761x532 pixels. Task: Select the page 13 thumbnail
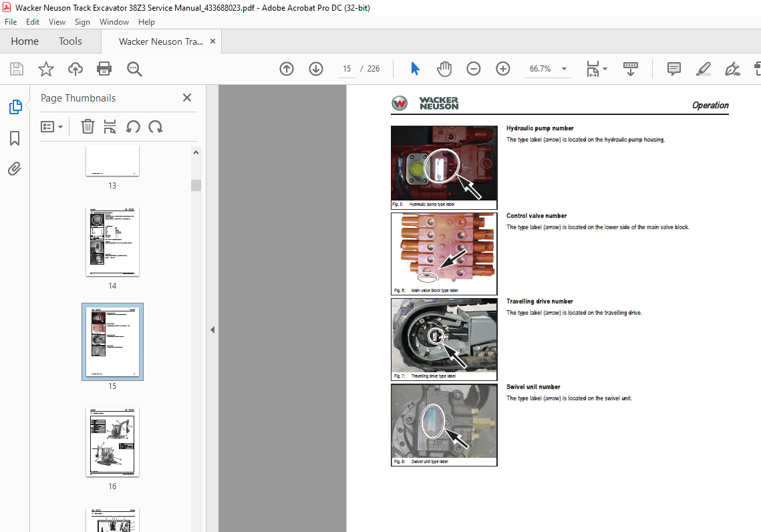(x=113, y=161)
